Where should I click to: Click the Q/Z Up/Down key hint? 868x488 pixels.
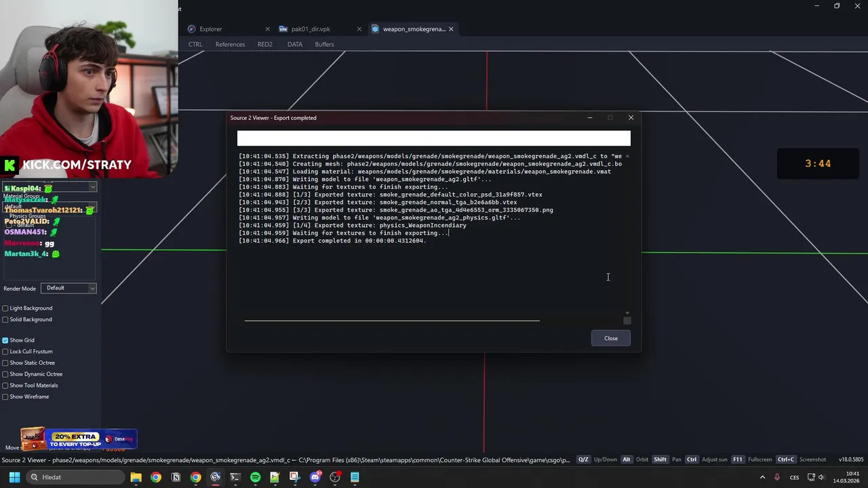click(597, 460)
